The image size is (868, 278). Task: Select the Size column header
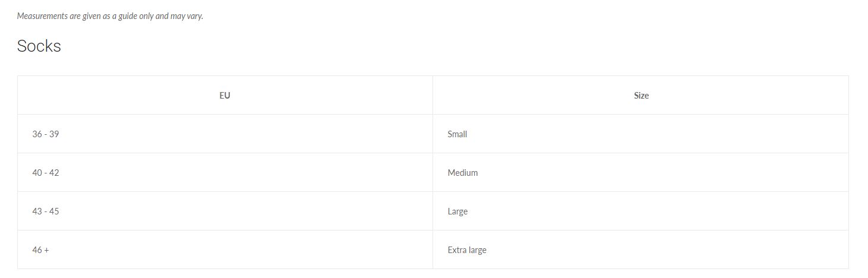641,96
